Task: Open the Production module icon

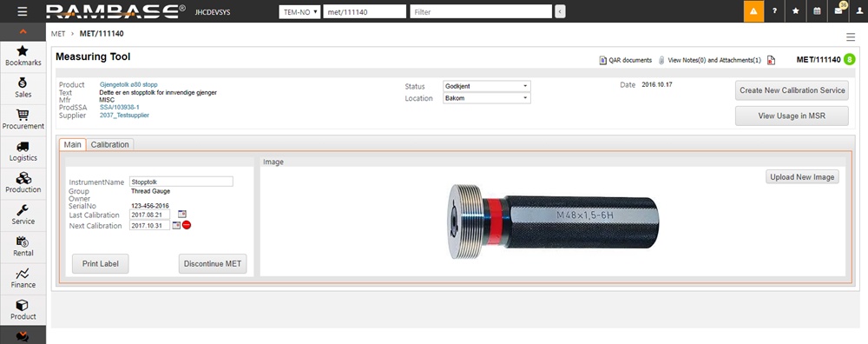Action: (23, 178)
